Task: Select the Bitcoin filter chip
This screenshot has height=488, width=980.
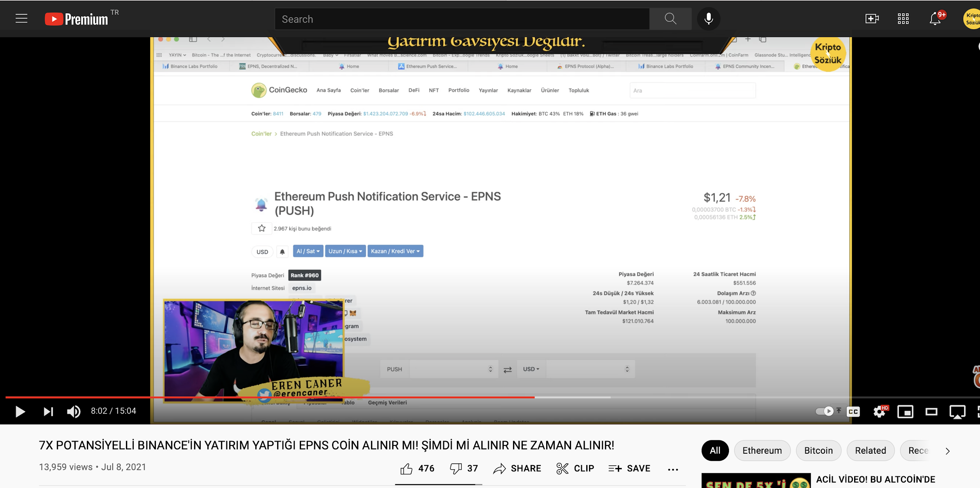Action: point(818,451)
